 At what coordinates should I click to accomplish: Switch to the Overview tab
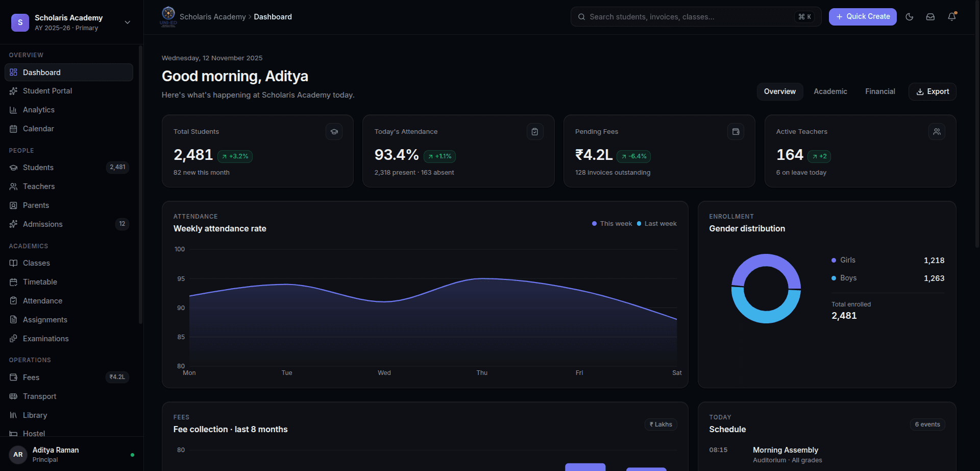point(780,91)
